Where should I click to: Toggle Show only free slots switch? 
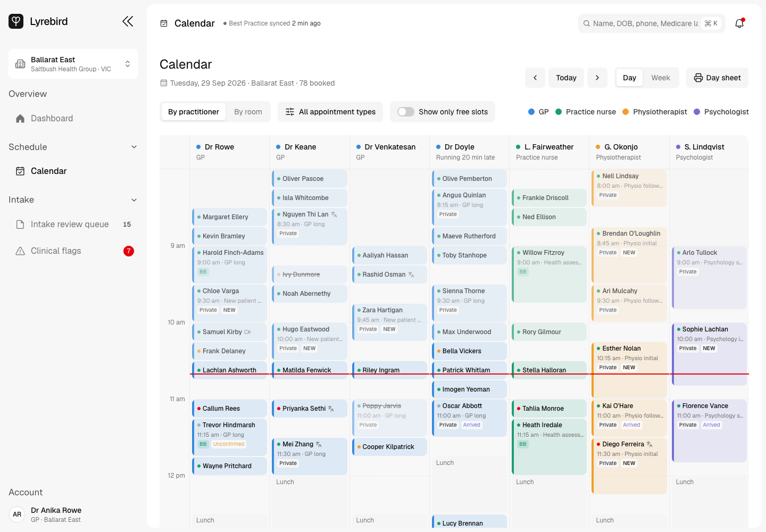tap(406, 112)
